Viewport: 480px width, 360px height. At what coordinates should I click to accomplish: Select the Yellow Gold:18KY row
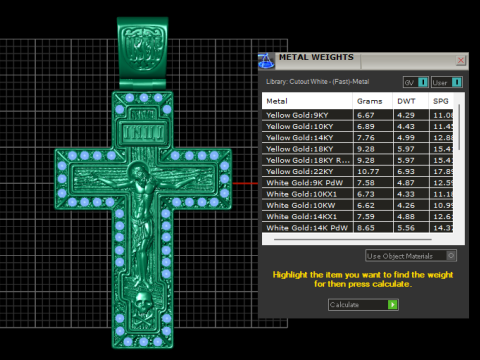pyautogui.click(x=357, y=149)
